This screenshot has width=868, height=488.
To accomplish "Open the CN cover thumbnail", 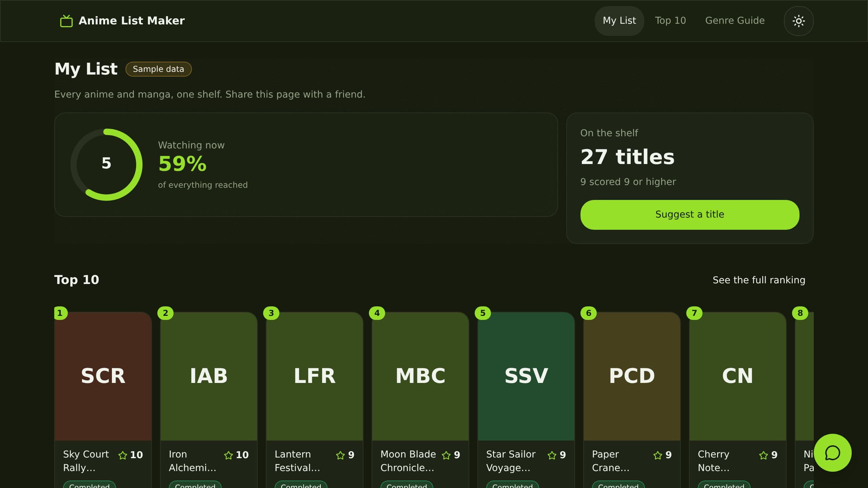I will [738, 376].
